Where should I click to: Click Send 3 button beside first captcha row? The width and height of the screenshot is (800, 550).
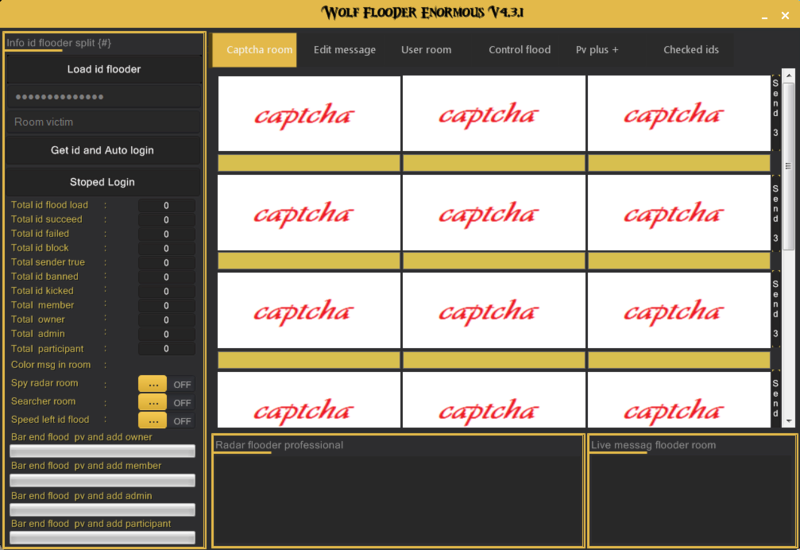[776, 113]
